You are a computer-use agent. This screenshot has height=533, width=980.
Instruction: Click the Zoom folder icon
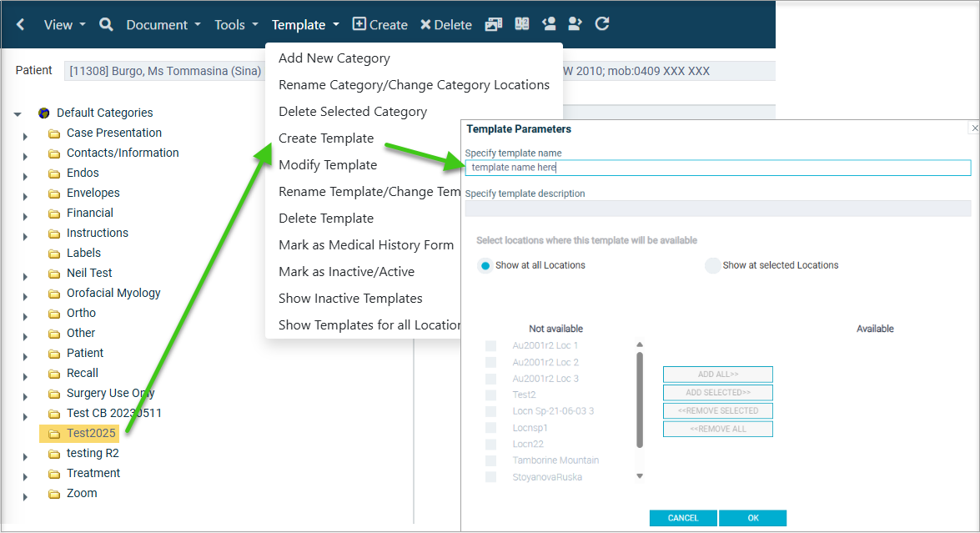click(x=54, y=494)
